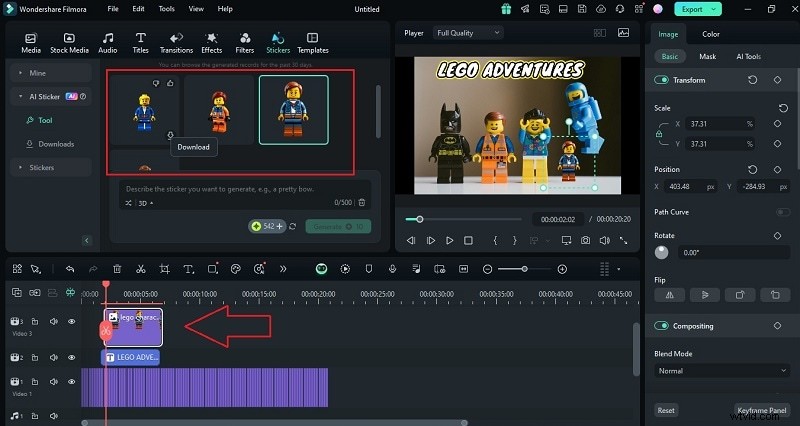Click the play button in player
This screenshot has height=426, width=800.
click(x=449, y=240)
